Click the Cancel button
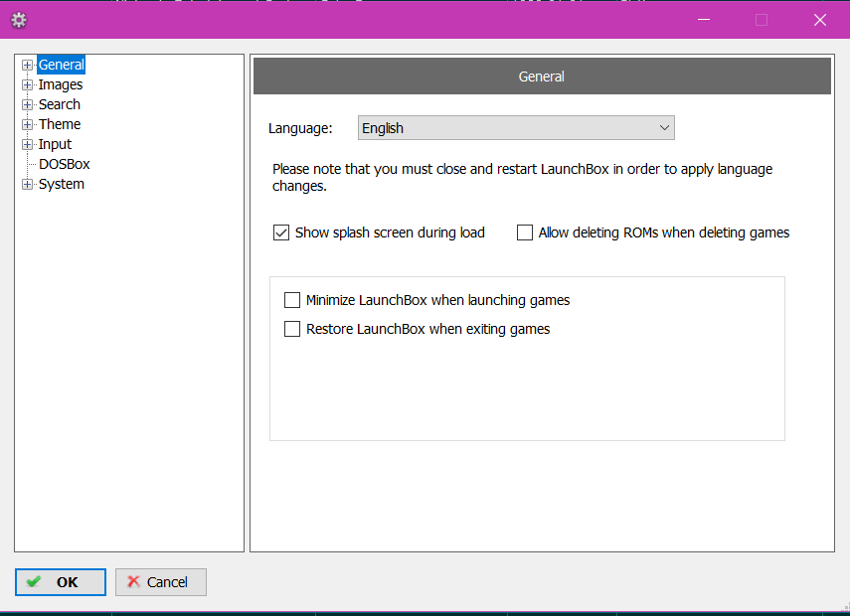 click(x=161, y=582)
